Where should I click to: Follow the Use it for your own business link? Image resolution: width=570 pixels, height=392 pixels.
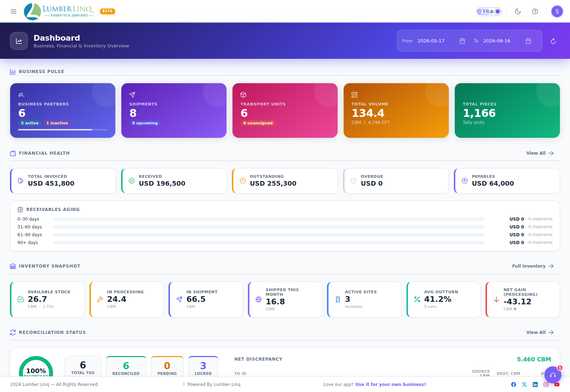tap(390, 385)
